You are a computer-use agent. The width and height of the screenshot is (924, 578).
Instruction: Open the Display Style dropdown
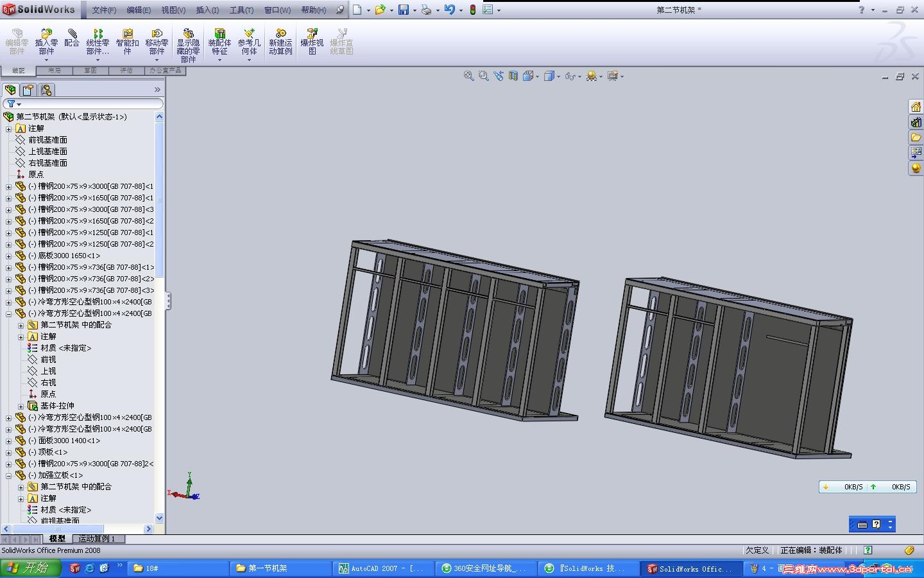[x=552, y=76]
